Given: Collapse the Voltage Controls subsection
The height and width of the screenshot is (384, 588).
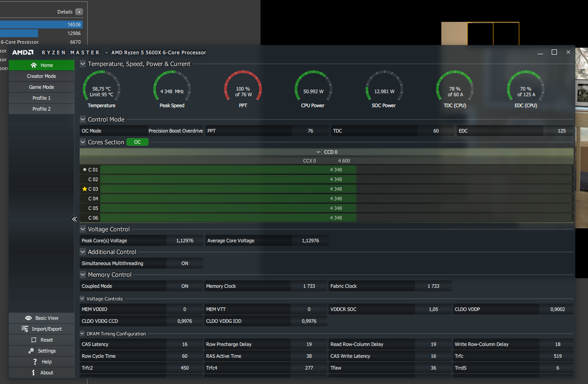Looking at the screenshot, I should (83, 299).
